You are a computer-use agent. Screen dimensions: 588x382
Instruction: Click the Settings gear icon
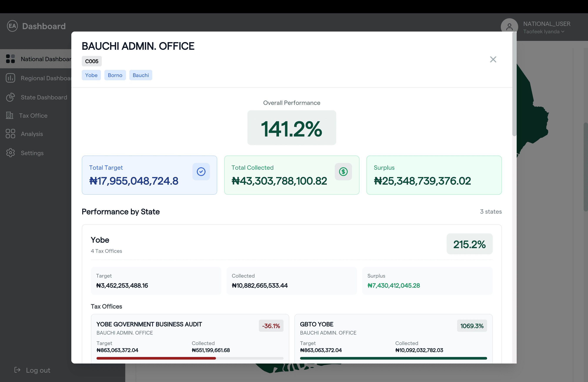[x=10, y=153]
